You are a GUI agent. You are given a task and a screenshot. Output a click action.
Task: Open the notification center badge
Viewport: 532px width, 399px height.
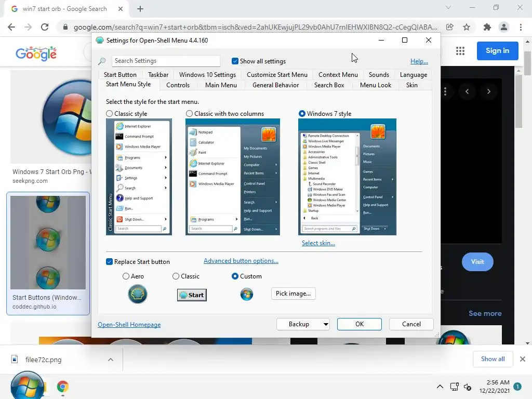[x=517, y=387]
